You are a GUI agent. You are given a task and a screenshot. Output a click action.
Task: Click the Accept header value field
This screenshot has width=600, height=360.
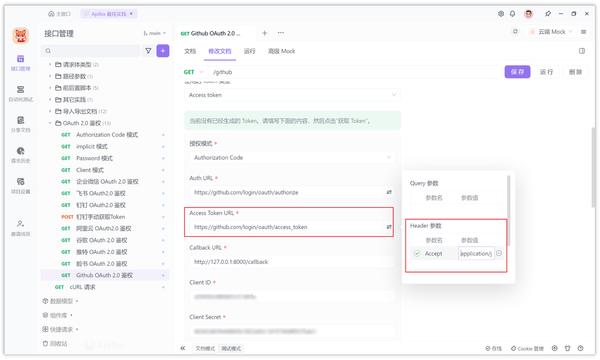pyautogui.click(x=476, y=253)
